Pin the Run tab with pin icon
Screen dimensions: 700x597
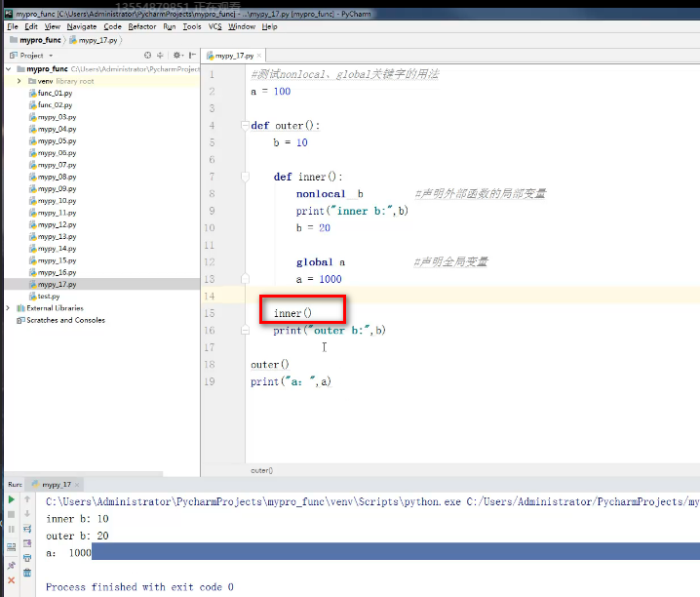12,566
